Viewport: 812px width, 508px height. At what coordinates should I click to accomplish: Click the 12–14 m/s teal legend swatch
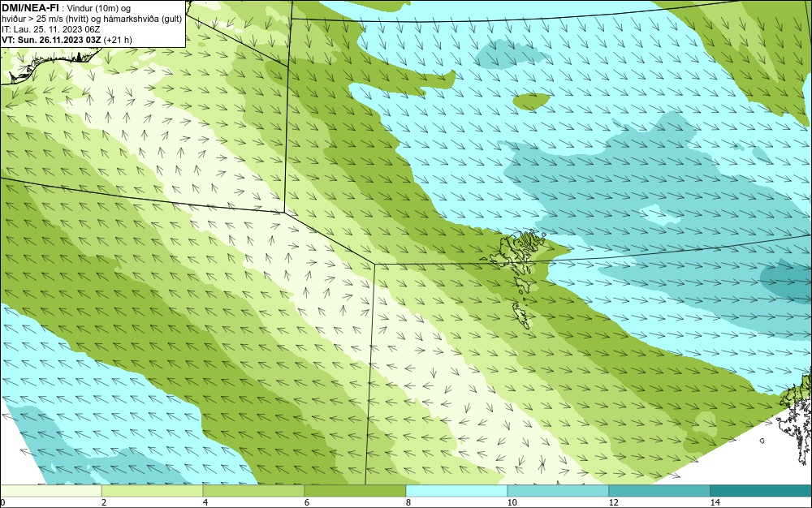[x=659, y=491]
